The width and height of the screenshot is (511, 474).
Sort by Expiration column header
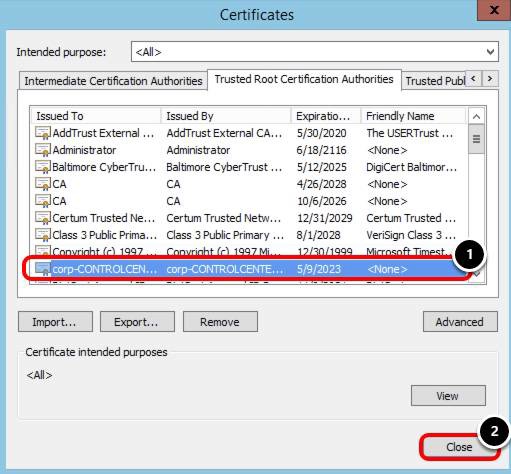coord(326,116)
